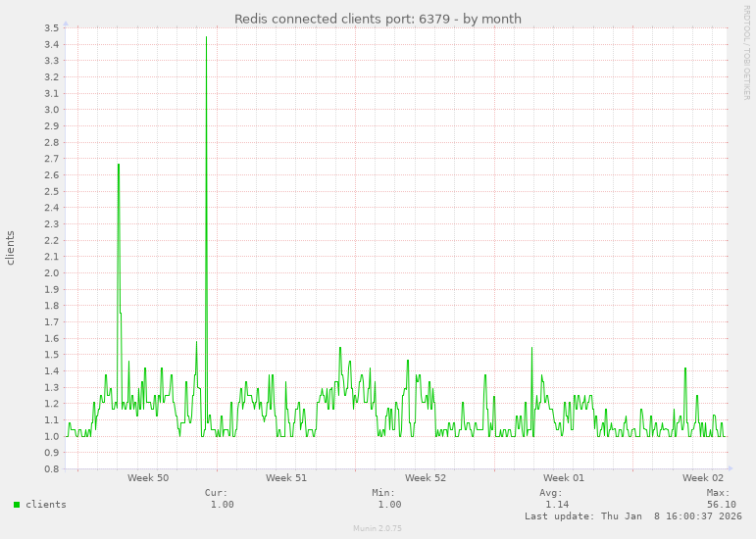
Task: Click the 'Munin 2.0.75' footer text
Action: click(378, 528)
